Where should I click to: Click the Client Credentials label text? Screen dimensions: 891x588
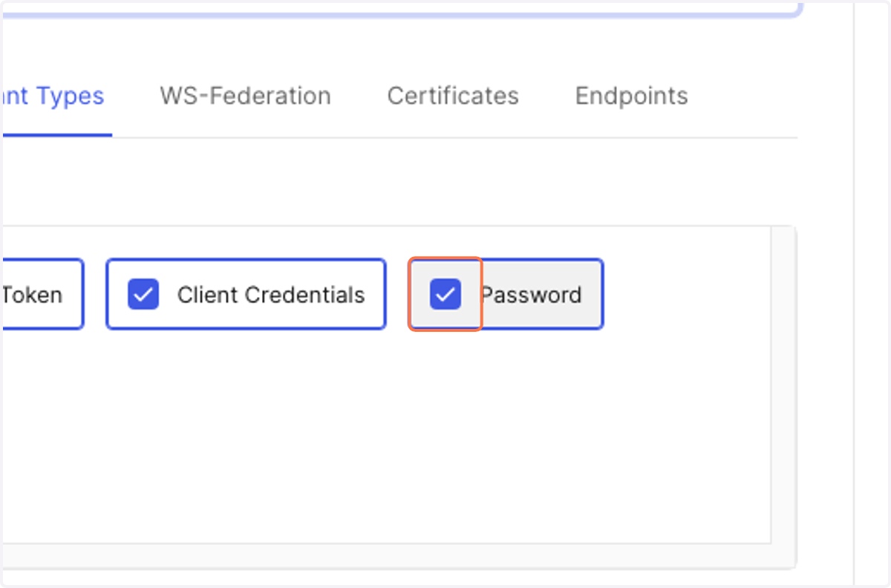coord(271,295)
